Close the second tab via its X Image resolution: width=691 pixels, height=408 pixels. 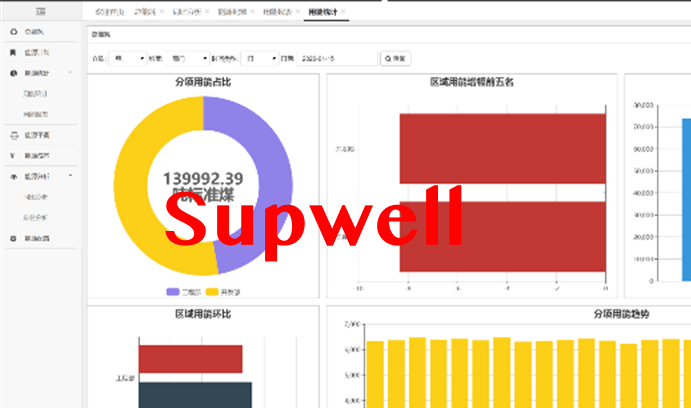coord(162,11)
